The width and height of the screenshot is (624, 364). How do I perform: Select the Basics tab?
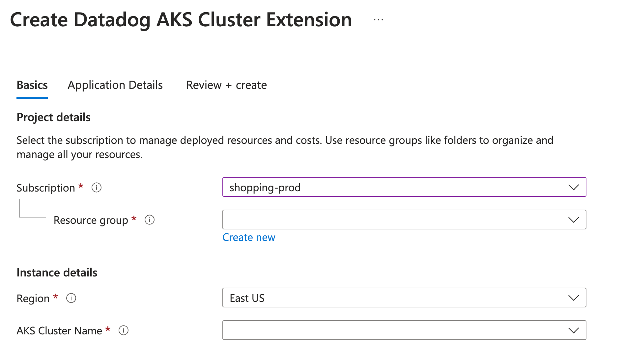pyautogui.click(x=32, y=85)
